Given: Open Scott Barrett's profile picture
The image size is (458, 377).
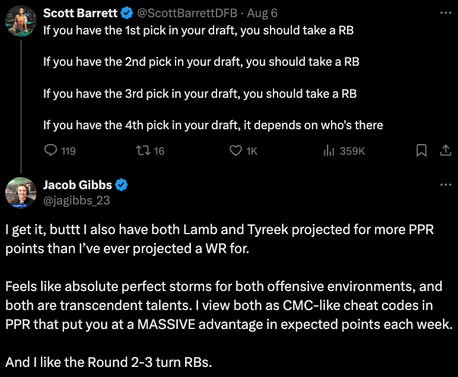Looking at the screenshot, I should pyautogui.click(x=21, y=21).
